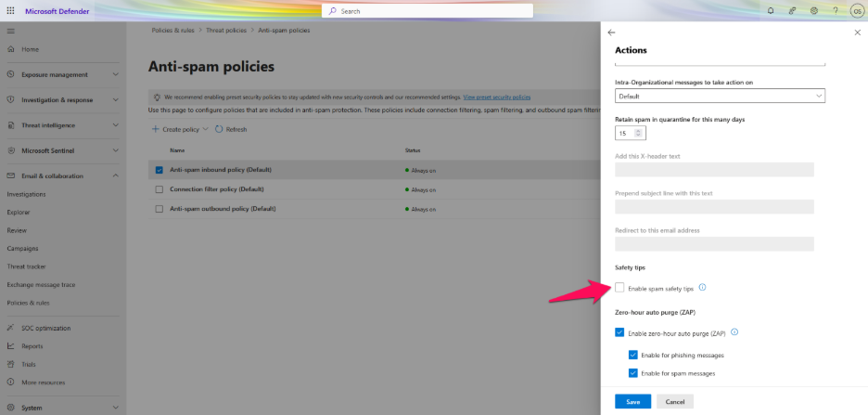This screenshot has width=868, height=415.
Task: Toggle Enable for phishing messages checkbox
Action: pyautogui.click(x=632, y=355)
